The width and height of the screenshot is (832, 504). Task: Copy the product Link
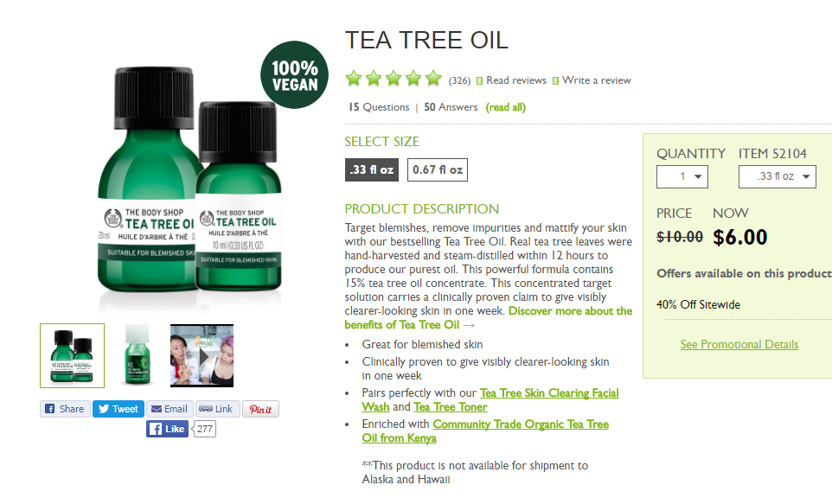click(x=218, y=409)
